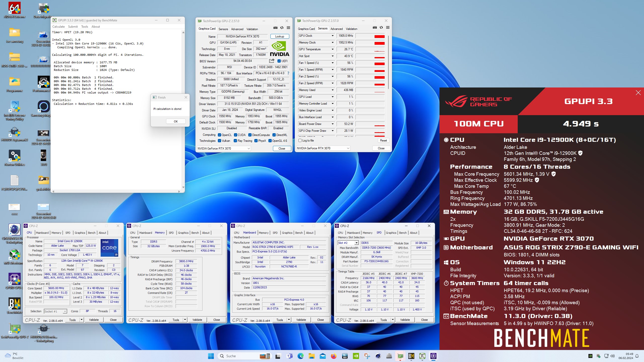
Task: Open Board Power Draw sensor dropdown
Action: click(333, 124)
